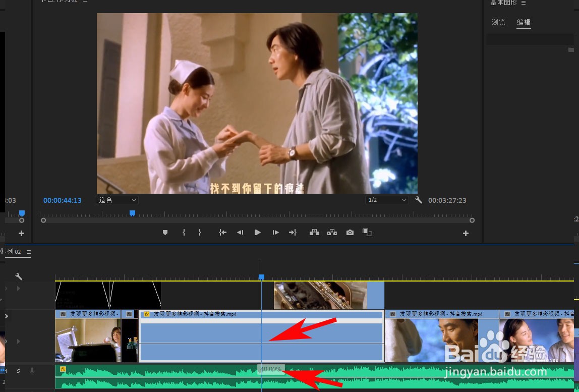This screenshot has width=579, height=392.
Task: Click the Timeline playhead marker
Action: point(261,277)
